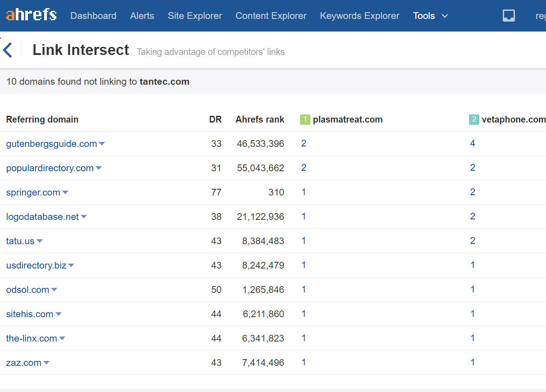Screen dimensions: 546x392
Task: Expand the tatu.us dropdown arrow
Action: point(40,241)
